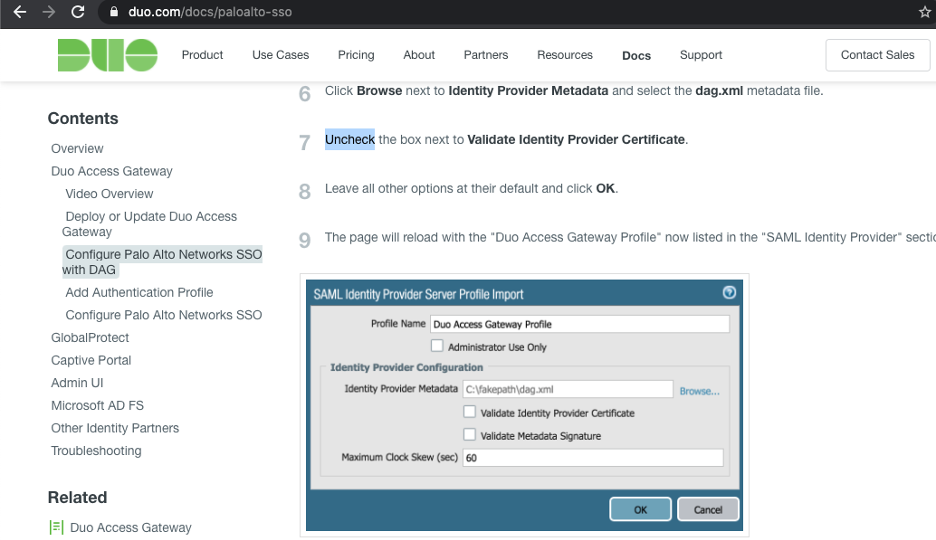The width and height of the screenshot is (936, 540).
Task: Jump to the GlobalProtect section
Action: pos(90,338)
